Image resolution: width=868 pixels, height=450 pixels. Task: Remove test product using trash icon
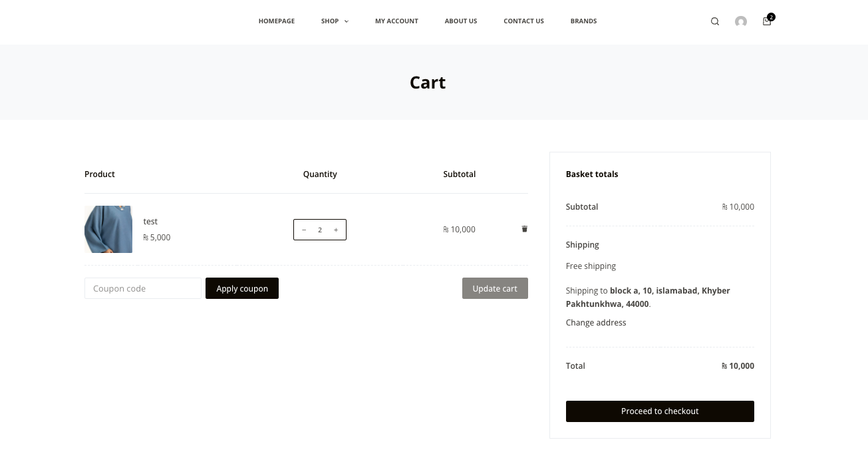524,229
